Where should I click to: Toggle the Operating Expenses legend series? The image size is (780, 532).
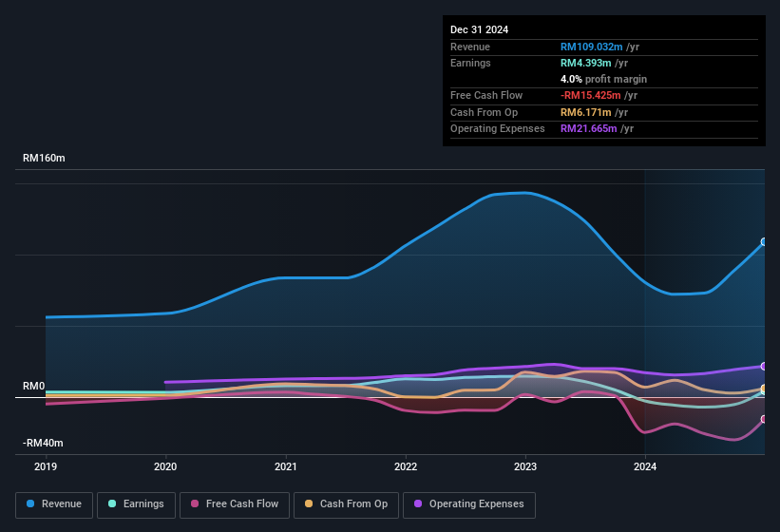pyautogui.click(x=468, y=504)
